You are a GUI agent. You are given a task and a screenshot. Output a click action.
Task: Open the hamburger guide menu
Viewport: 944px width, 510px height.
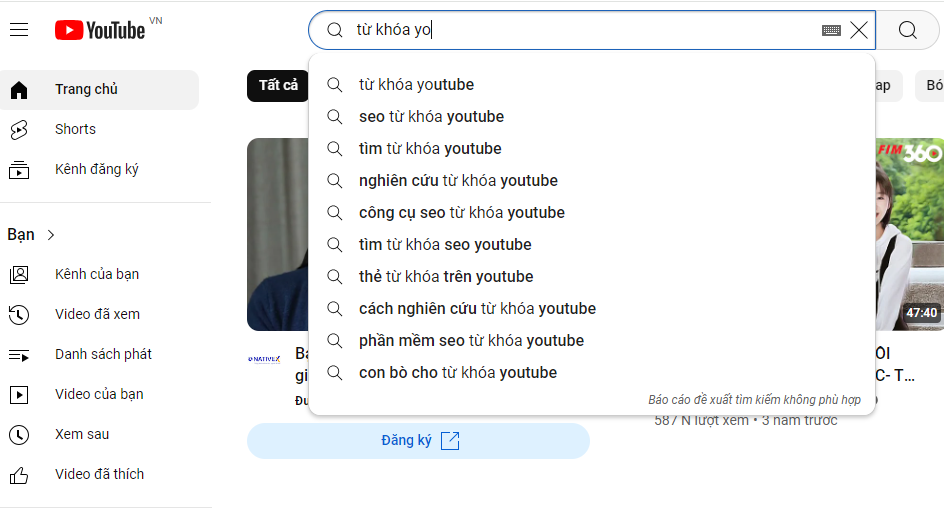pyautogui.click(x=19, y=30)
